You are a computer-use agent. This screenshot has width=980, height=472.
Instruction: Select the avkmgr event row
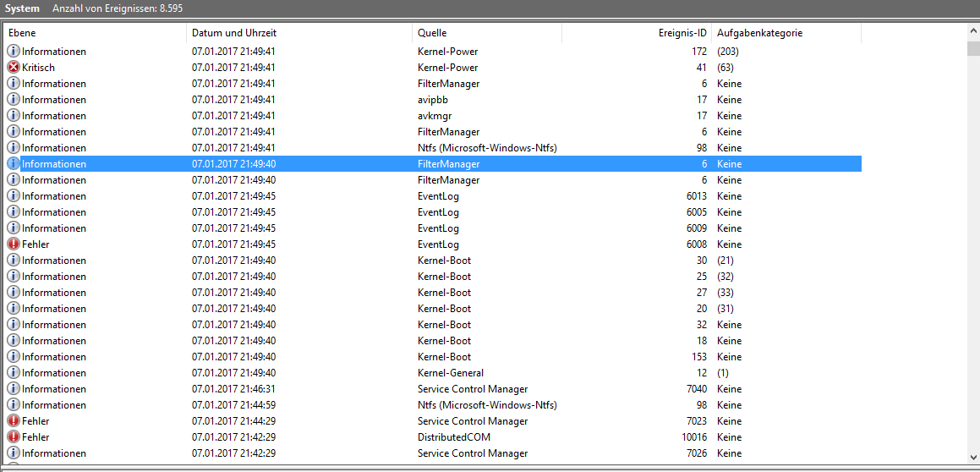pos(433,116)
